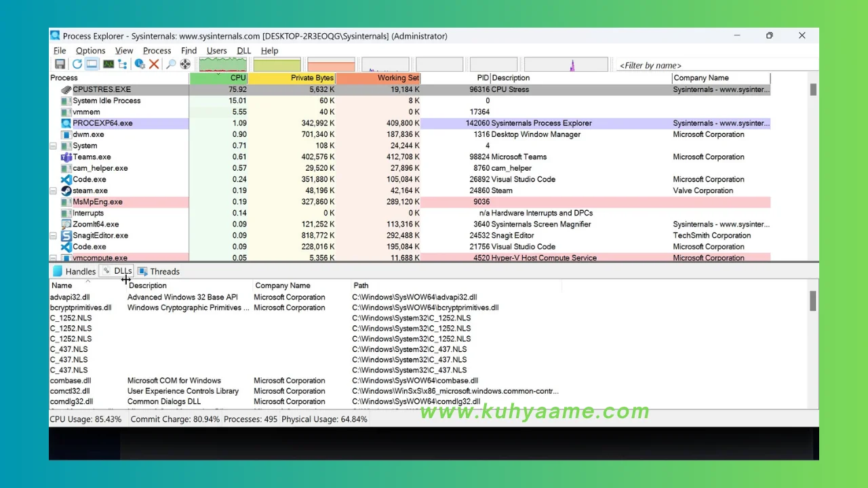This screenshot has height=488, width=868.
Task: Collapse the steam.exe tree node
Action: (53, 190)
